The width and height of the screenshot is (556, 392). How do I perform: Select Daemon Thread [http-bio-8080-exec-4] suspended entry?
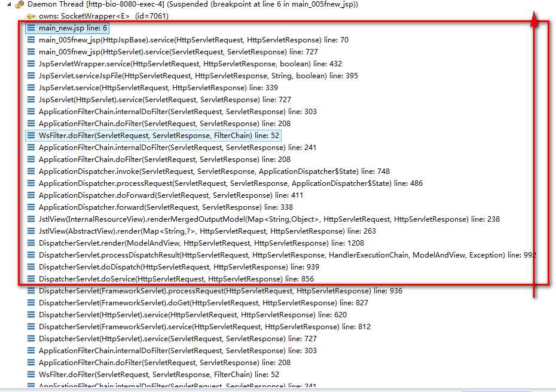193,4
